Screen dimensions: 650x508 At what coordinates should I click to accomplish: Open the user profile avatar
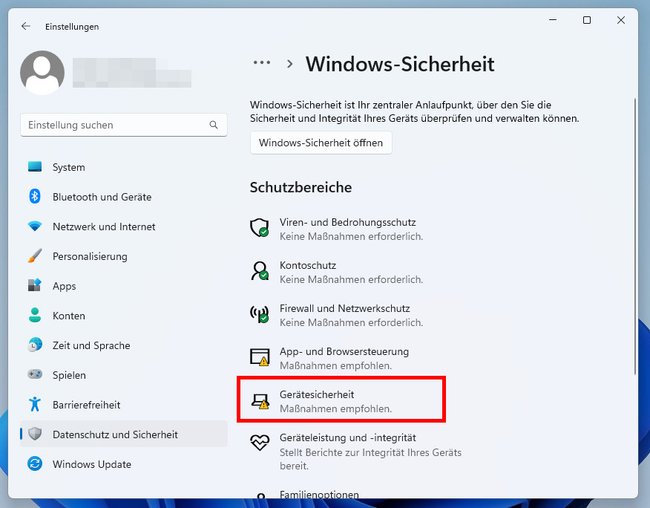coord(42,73)
